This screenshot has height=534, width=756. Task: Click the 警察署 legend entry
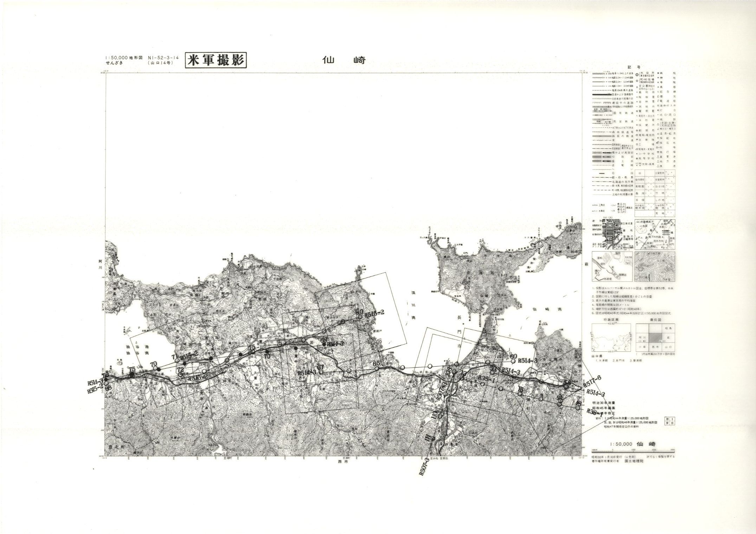[645, 111]
